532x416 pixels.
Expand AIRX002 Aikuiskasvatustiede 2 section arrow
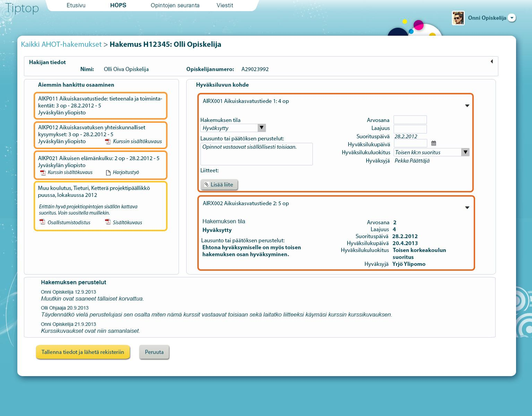tap(467, 208)
